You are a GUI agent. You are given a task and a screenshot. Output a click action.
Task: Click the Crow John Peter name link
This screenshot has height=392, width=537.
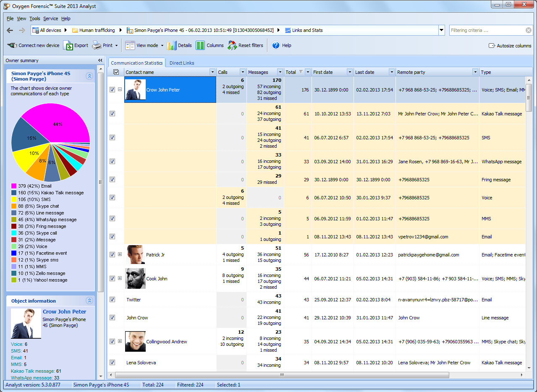click(65, 311)
